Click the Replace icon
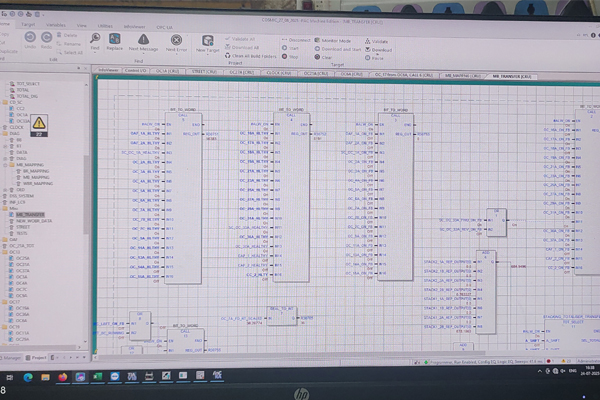Image resolution: width=600 pixels, height=400 pixels. [114, 39]
